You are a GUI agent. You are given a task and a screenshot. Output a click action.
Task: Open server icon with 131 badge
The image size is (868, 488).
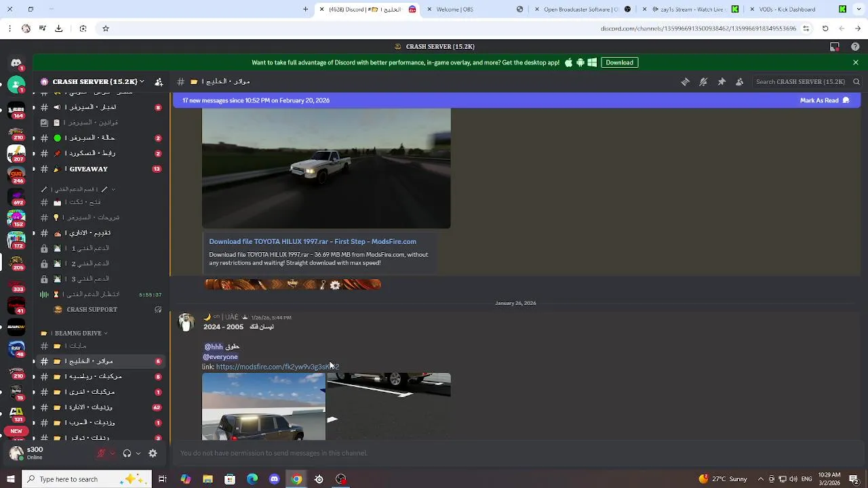16,413
